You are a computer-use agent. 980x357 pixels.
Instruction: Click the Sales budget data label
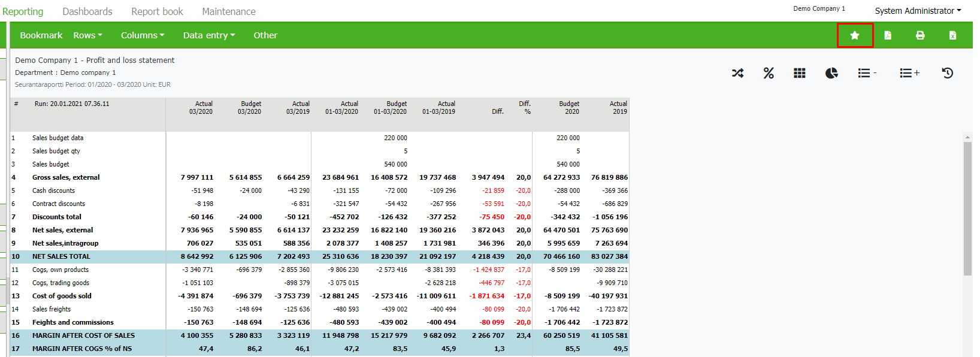[58, 138]
